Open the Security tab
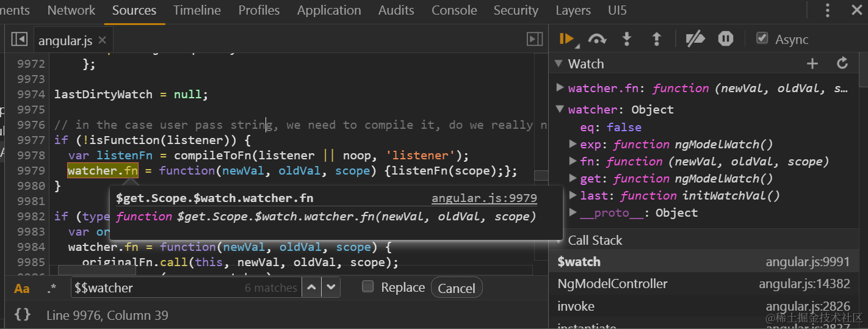The image size is (868, 329). point(516,10)
